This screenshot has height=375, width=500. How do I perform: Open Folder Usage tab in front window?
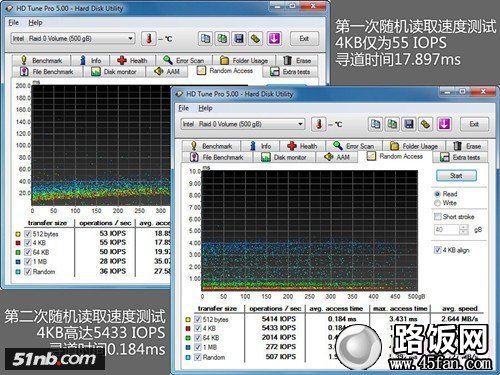point(414,146)
